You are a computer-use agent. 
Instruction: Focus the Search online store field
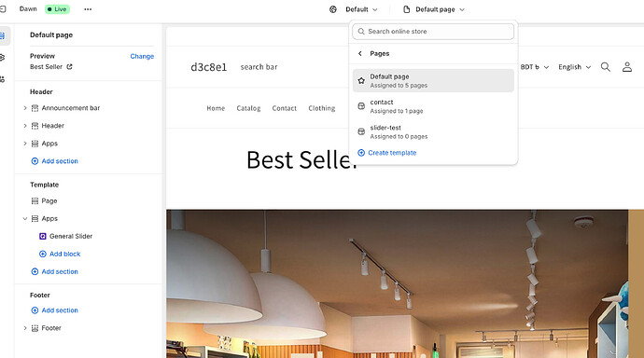(x=433, y=32)
